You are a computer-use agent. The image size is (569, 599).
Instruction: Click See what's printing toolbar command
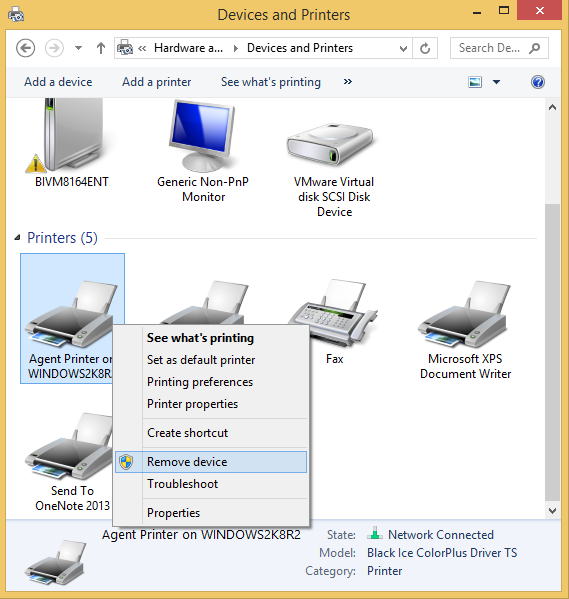(x=271, y=82)
